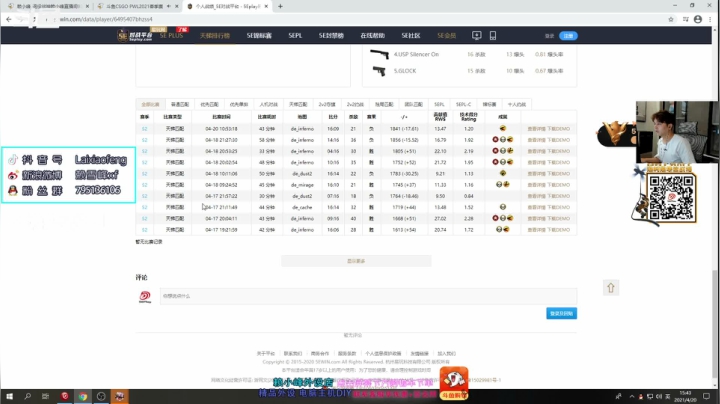
Task: Select the first all-matches filter tab
Action: coord(150,104)
